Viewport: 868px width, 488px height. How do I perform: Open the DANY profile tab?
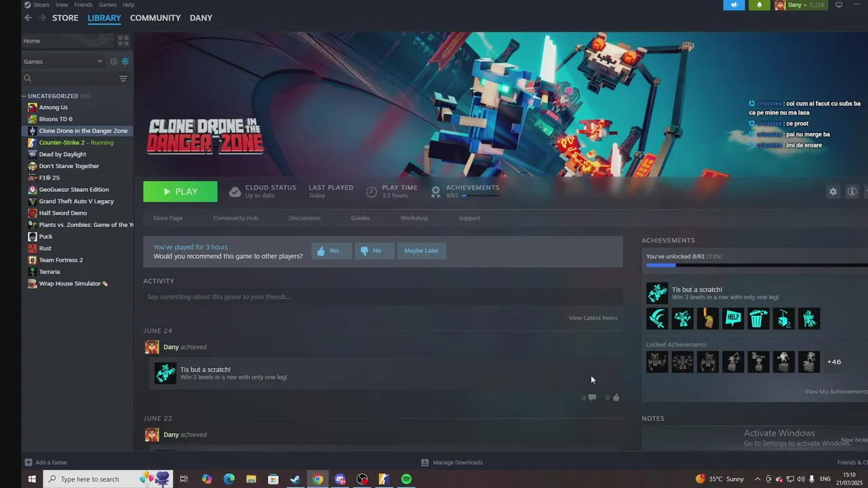201,18
